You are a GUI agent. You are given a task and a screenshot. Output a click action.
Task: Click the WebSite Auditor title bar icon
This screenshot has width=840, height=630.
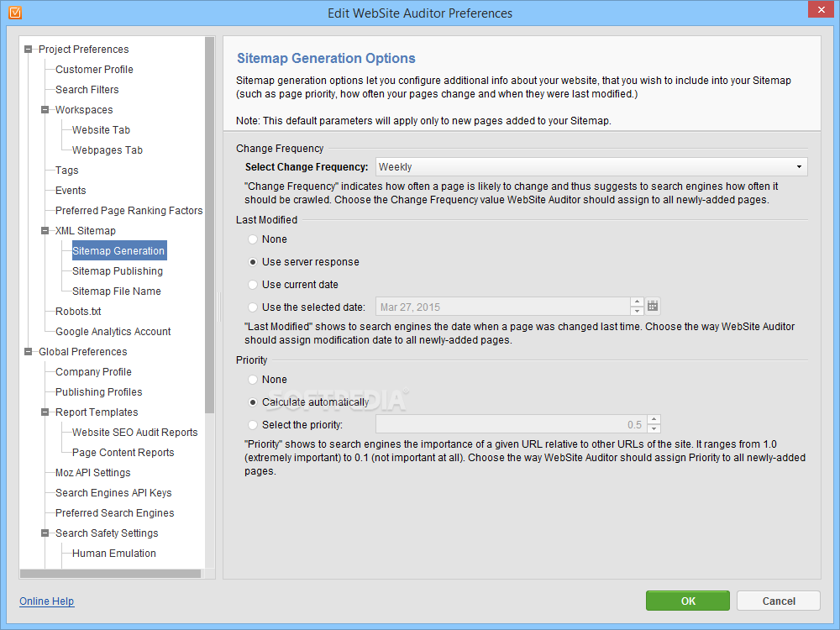click(15, 13)
